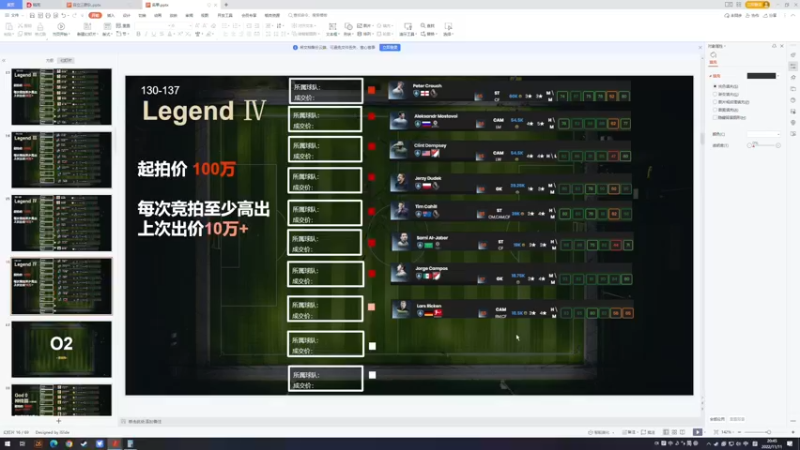Open the Insert ribbon tab

point(111,15)
